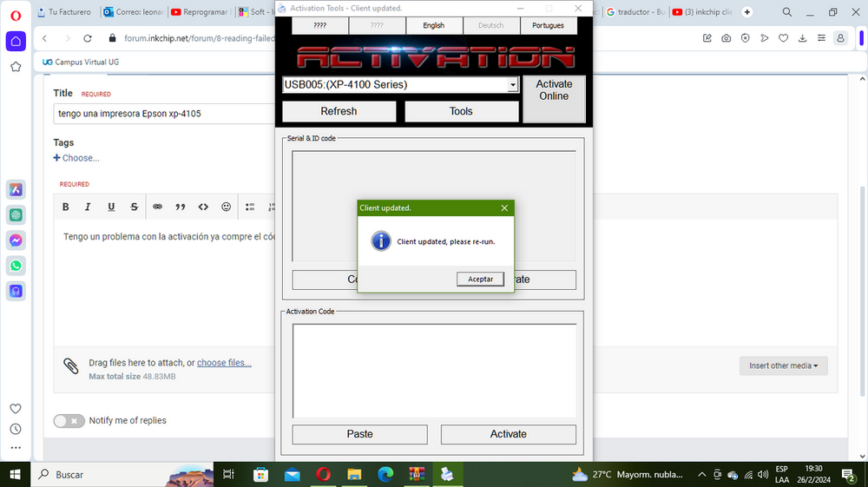Toggle Bold formatting in the editor
This screenshot has height=487, width=868.
click(x=66, y=207)
